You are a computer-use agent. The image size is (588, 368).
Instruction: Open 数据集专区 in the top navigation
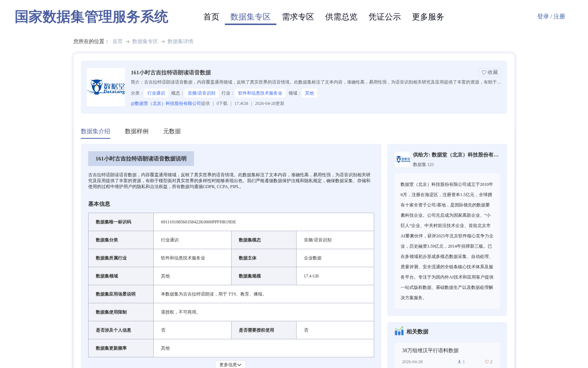251,17
